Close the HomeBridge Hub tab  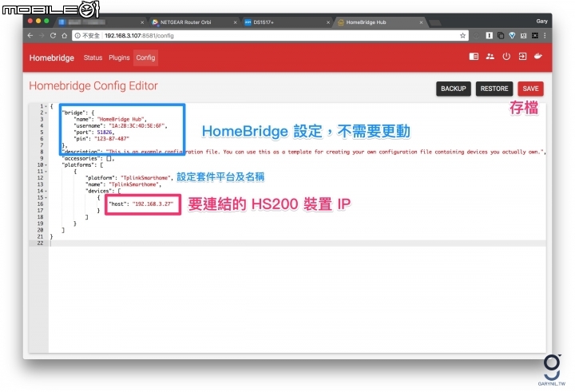(421, 22)
